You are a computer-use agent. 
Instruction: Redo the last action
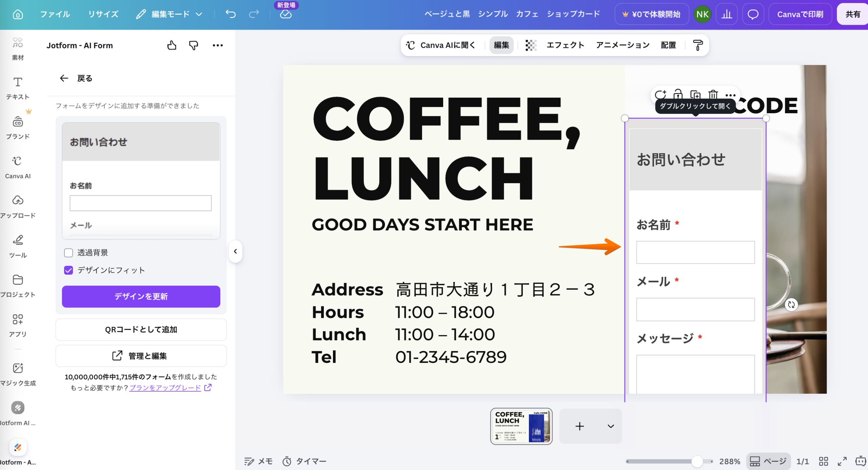pyautogui.click(x=254, y=14)
